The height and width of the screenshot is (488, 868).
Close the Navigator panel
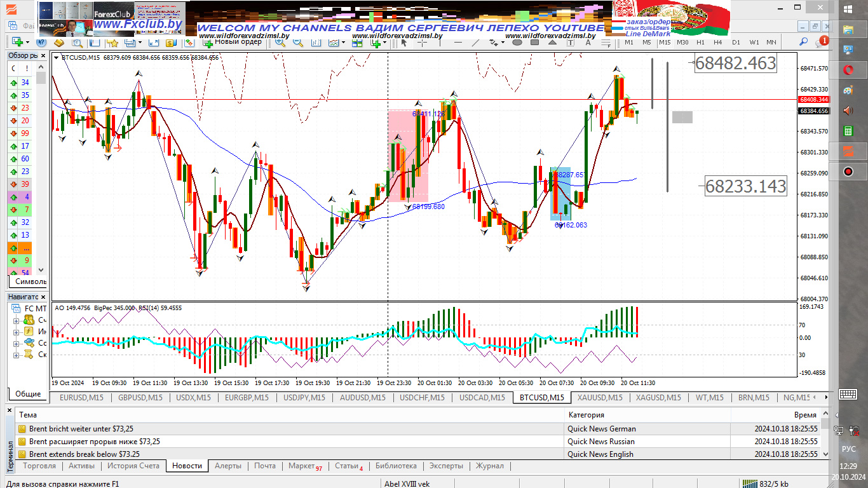point(43,297)
